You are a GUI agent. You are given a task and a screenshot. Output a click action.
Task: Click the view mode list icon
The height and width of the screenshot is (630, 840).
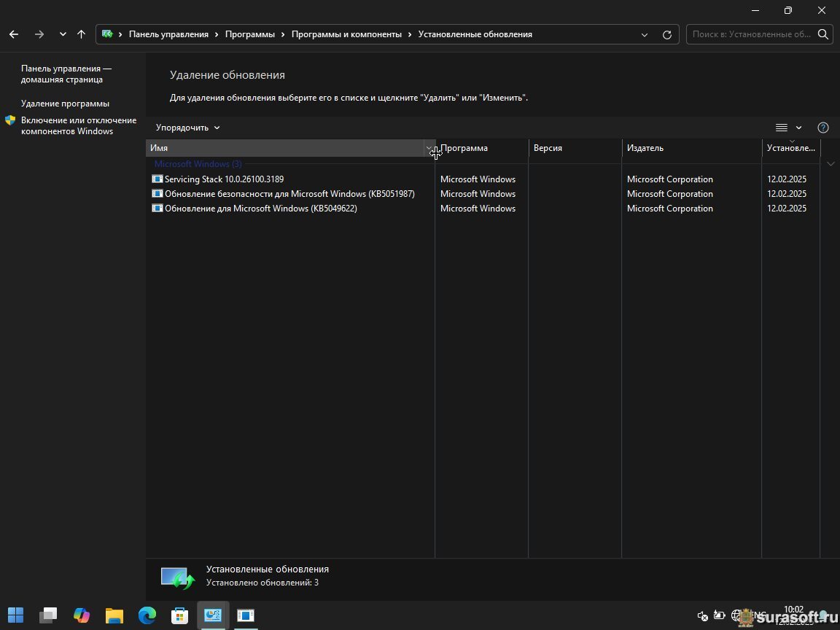[x=782, y=128]
